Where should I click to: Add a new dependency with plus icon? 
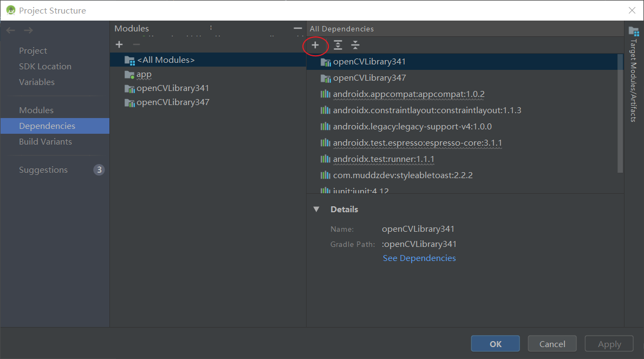click(315, 45)
